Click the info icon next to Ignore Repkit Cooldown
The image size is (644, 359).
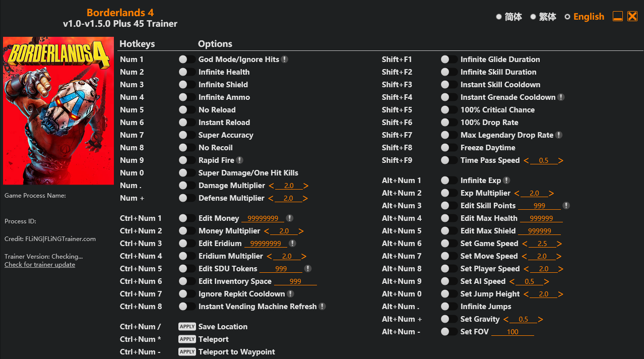click(x=290, y=294)
